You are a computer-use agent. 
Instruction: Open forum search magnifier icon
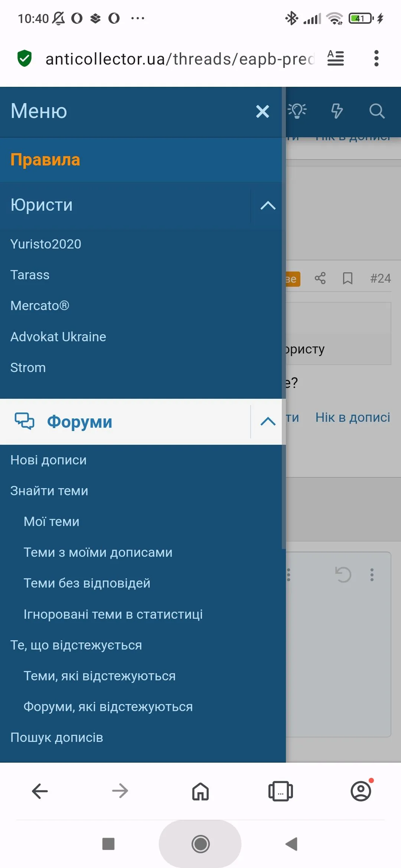(377, 111)
